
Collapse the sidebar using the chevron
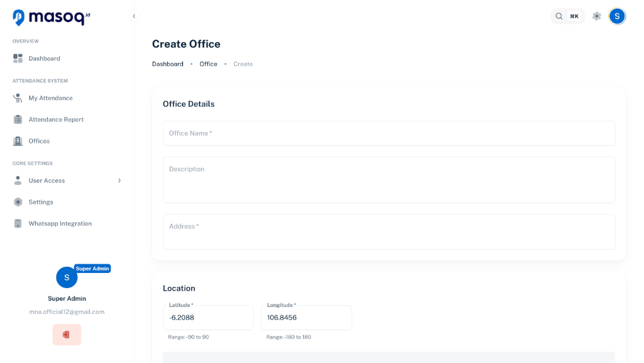tap(133, 16)
